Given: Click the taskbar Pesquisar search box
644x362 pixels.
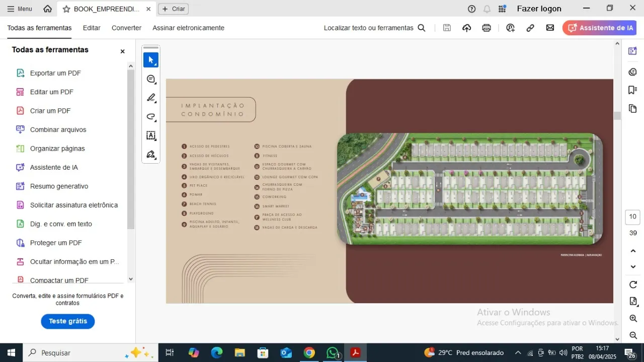Looking at the screenshot, I should point(91,353).
